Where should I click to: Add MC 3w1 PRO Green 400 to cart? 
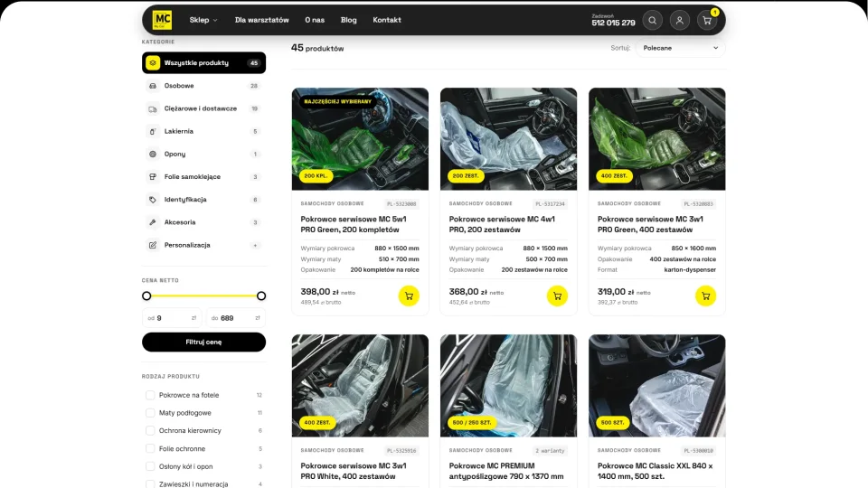[x=706, y=296]
